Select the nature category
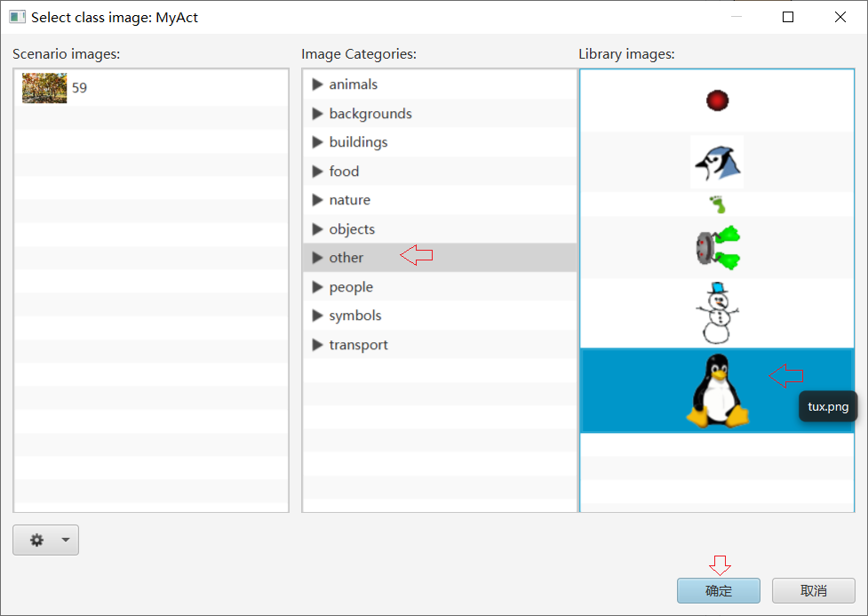 [x=349, y=200]
